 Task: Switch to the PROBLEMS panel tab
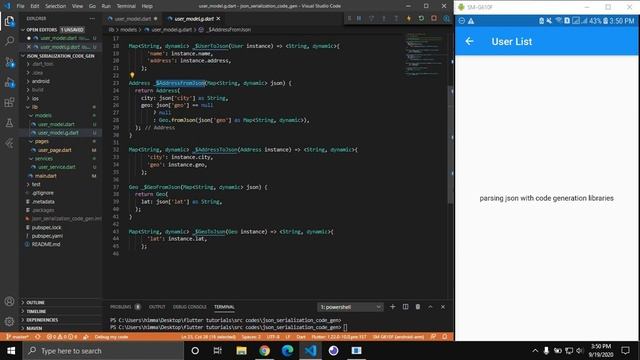[121, 307]
